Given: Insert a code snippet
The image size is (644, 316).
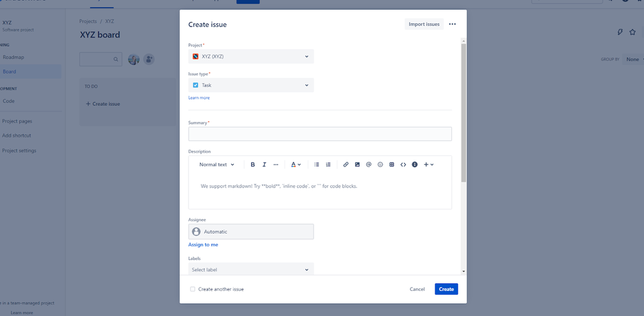Looking at the screenshot, I should coord(403,164).
